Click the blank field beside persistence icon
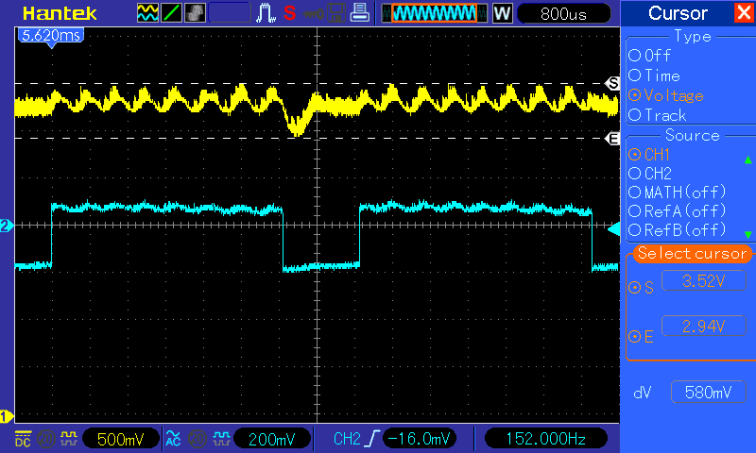The image size is (756, 453). click(230, 13)
